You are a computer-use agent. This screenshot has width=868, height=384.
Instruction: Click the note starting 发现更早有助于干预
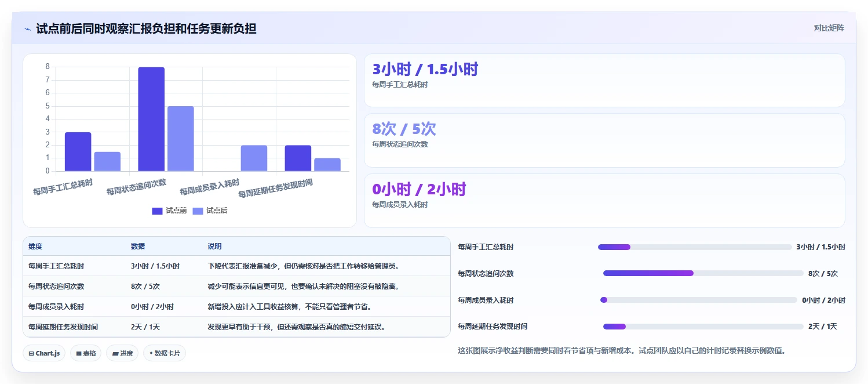(x=296, y=327)
